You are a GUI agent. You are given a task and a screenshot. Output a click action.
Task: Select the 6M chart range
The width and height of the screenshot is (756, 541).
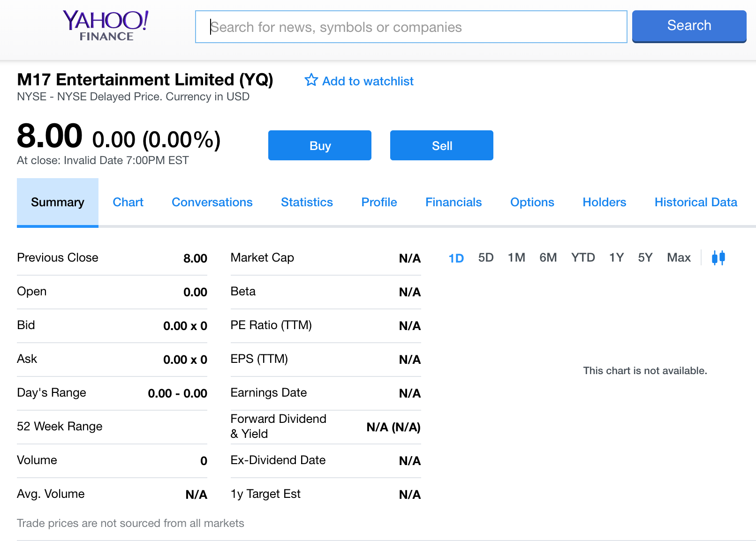point(548,257)
